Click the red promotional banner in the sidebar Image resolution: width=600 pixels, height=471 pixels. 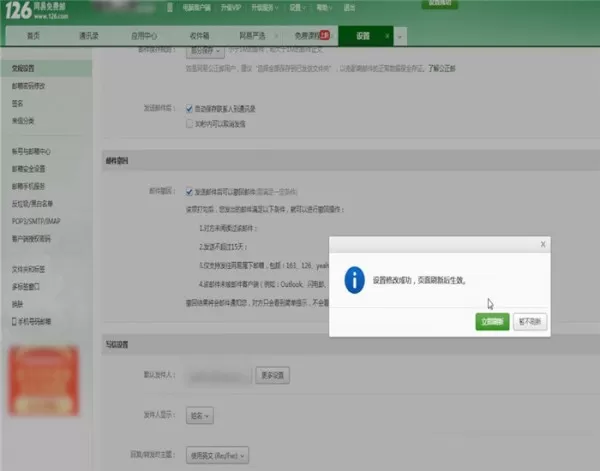44,380
